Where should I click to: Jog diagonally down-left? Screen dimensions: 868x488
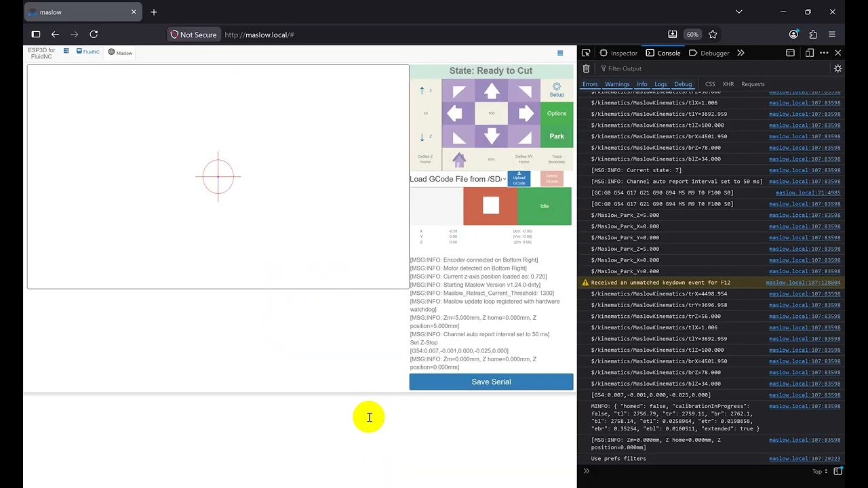click(458, 136)
